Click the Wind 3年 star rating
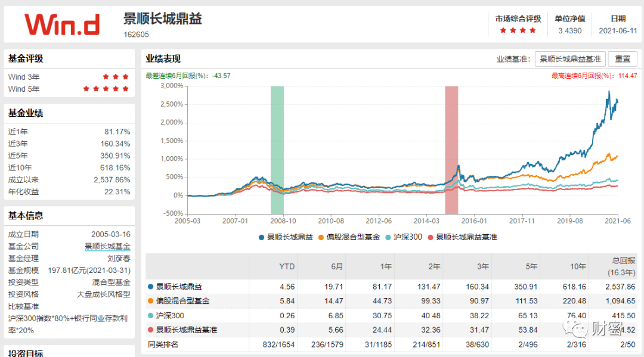The height and width of the screenshot is (357, 644). pyautogui.click(x=116, y=77)
